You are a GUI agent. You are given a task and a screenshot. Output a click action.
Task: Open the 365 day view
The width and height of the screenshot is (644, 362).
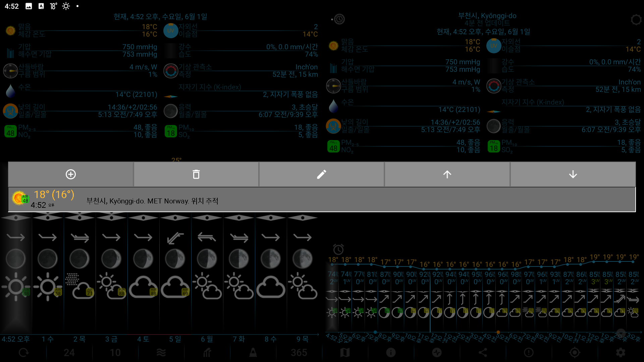(299, 353)
